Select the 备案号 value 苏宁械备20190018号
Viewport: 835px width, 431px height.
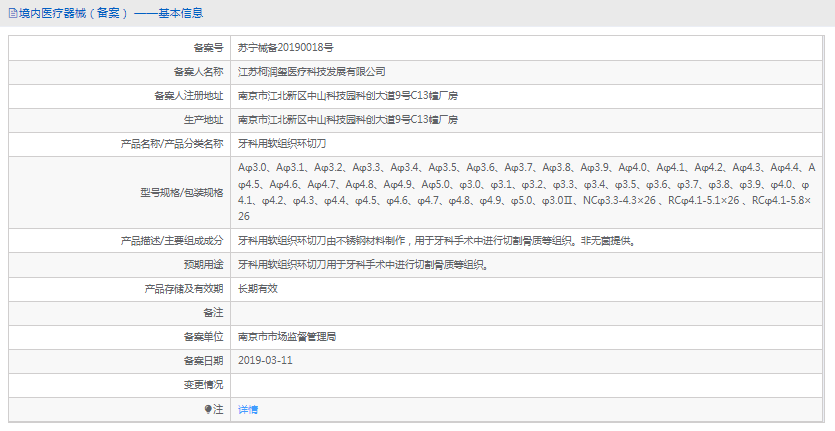click(285, 48)
